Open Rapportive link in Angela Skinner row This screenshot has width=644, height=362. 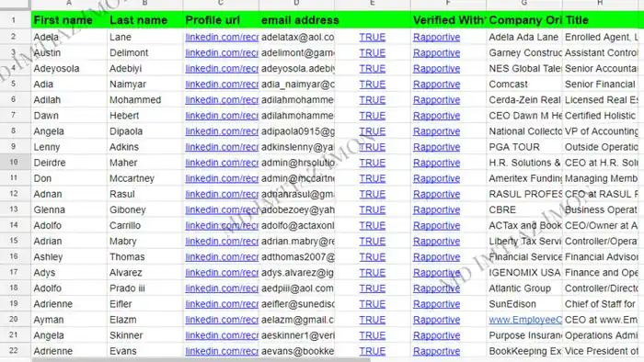[436, 335]
